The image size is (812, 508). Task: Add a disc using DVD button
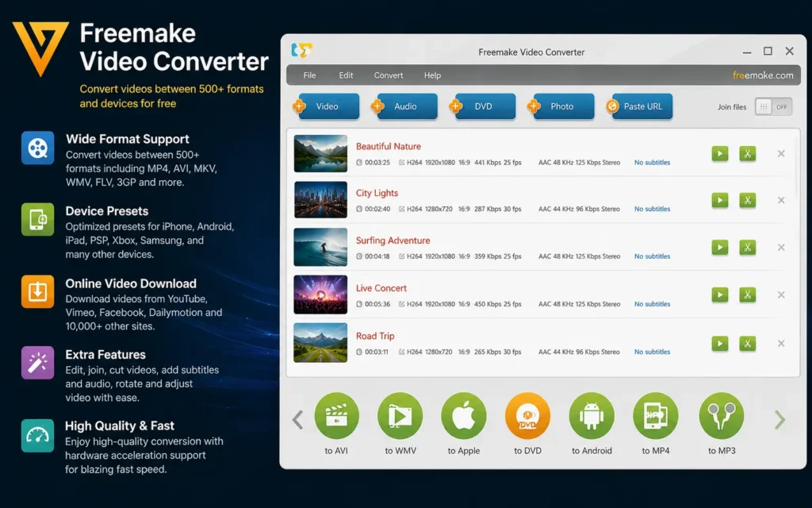point(483,106)
